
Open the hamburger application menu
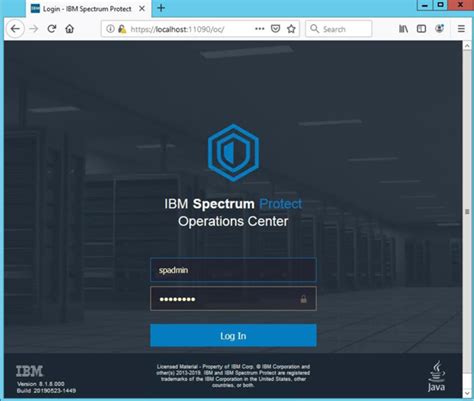461,29
